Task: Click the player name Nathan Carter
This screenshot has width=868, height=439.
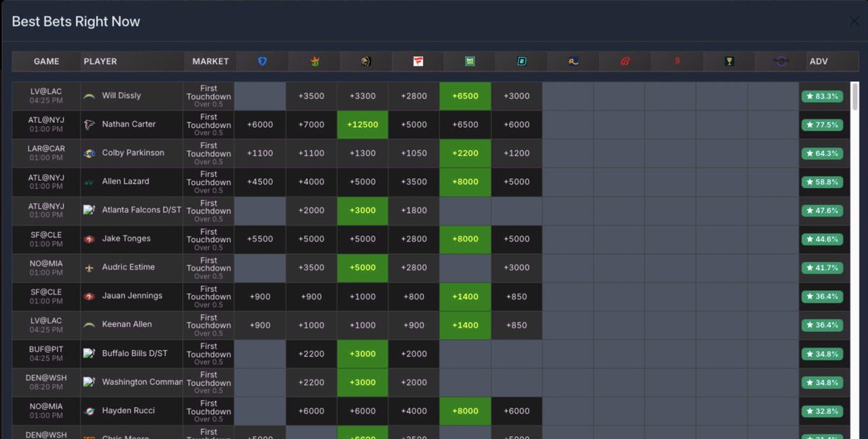Action: [129, 124]
